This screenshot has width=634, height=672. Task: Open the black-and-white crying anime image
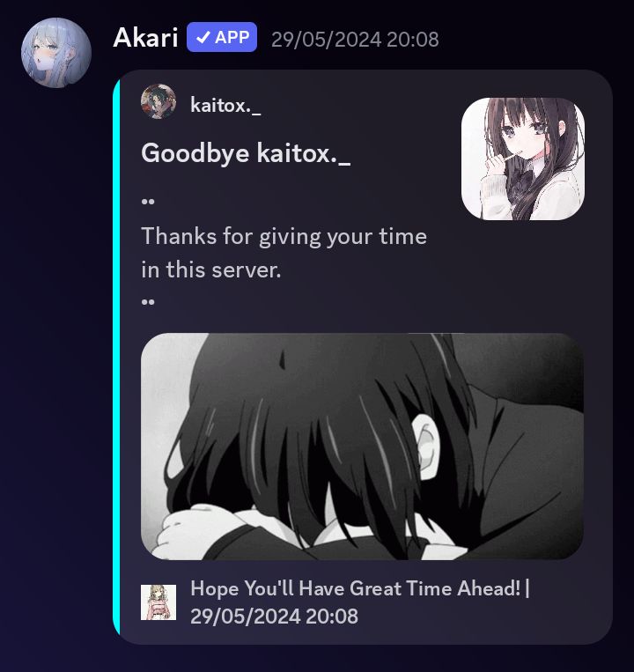tap(362, 447)
